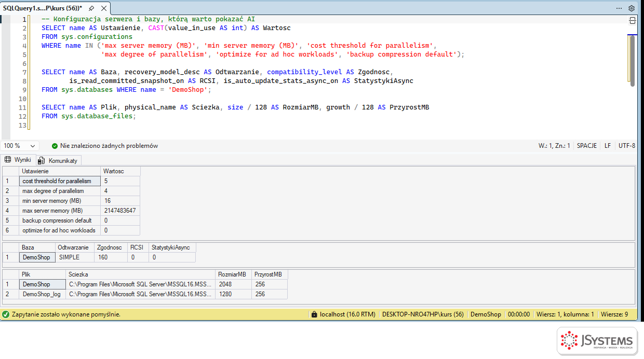The height and width of the screenshot is (359, 644).
Task: Select the 'max server memory (MB)' cell
Action: coord(60,211)
